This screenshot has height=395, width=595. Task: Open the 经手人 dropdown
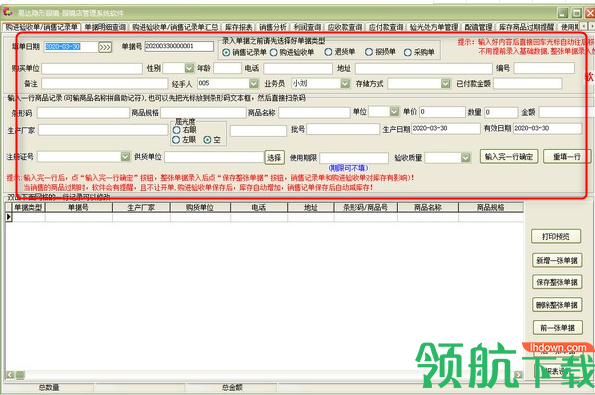point(254,83)
